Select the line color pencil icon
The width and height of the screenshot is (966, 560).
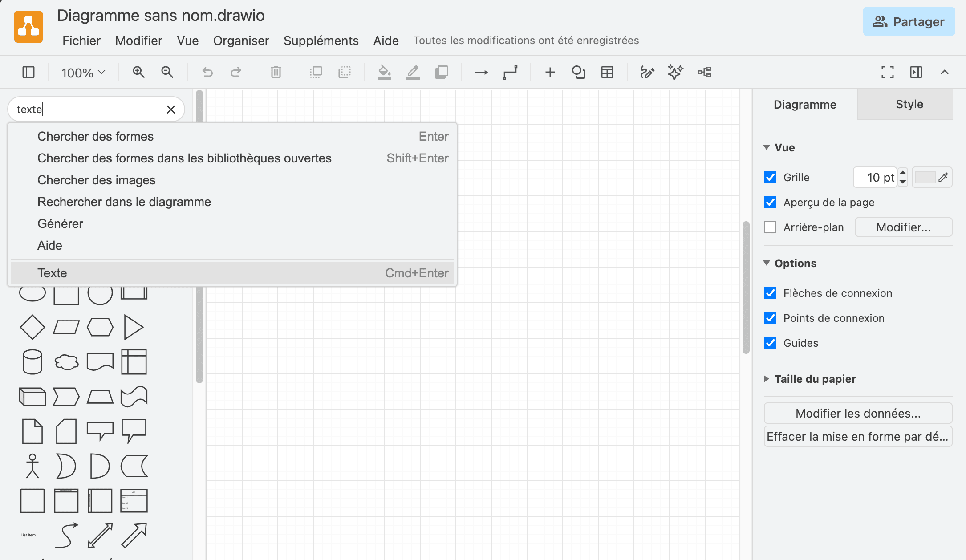413,72
